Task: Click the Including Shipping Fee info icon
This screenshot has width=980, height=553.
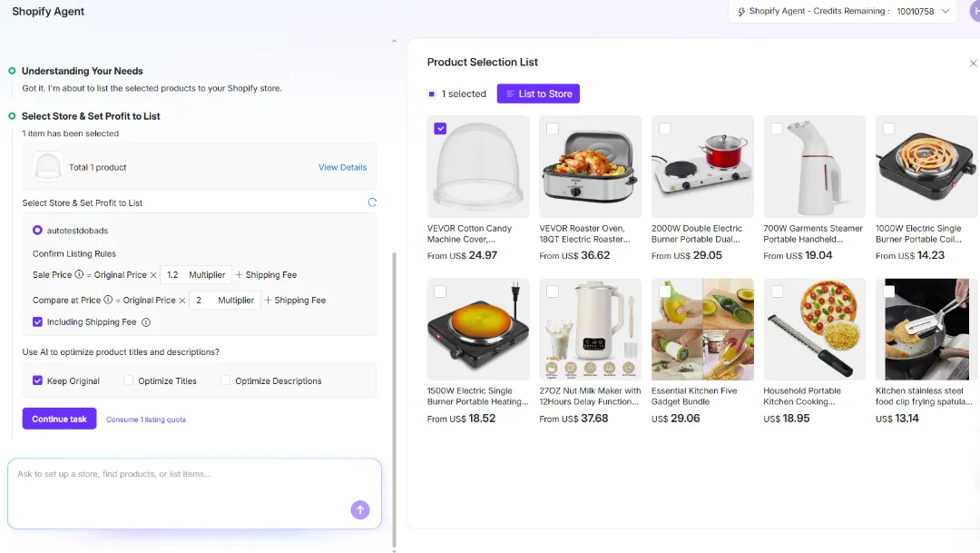Action: pos(146,322)
